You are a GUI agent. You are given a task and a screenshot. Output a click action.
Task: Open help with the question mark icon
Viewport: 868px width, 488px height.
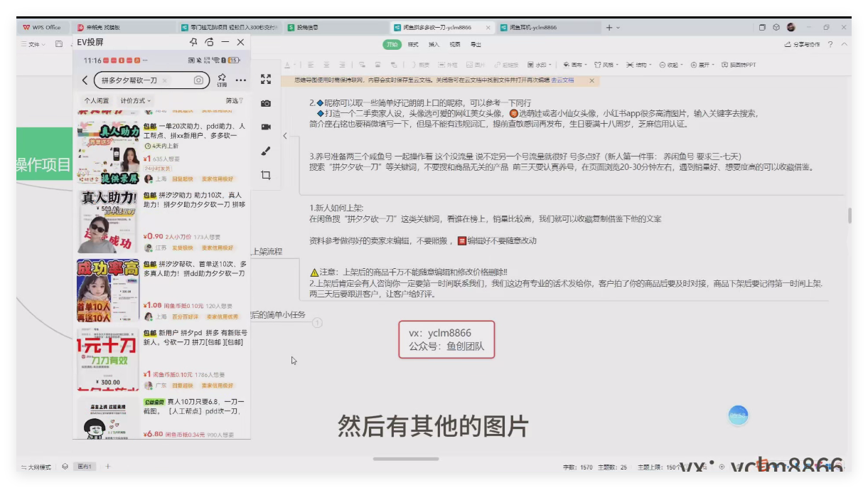point(830,44)
